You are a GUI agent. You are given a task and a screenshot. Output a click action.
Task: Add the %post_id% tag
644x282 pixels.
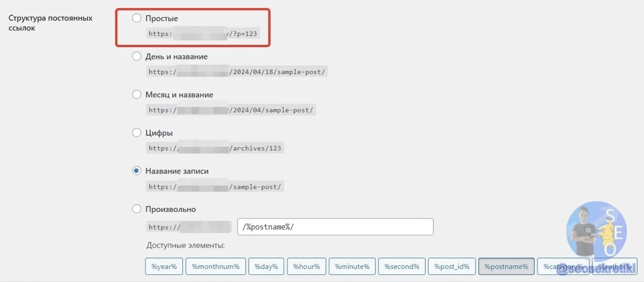[452, 266]
